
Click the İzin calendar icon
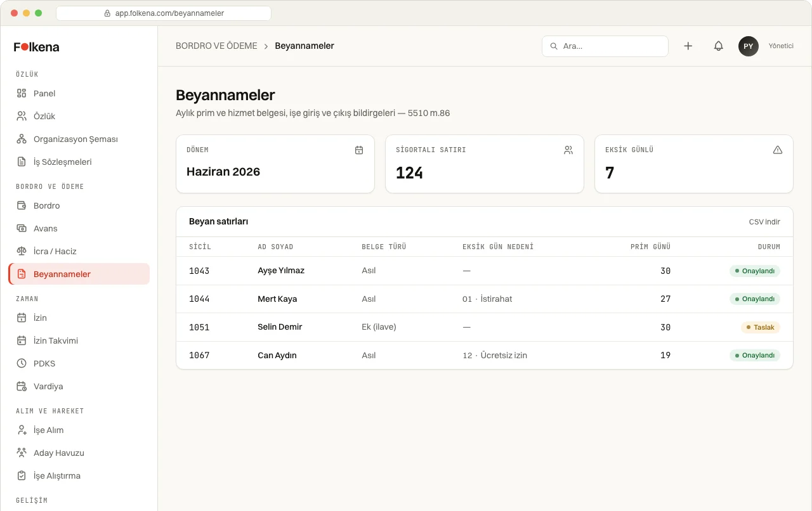tap(22, 318)
